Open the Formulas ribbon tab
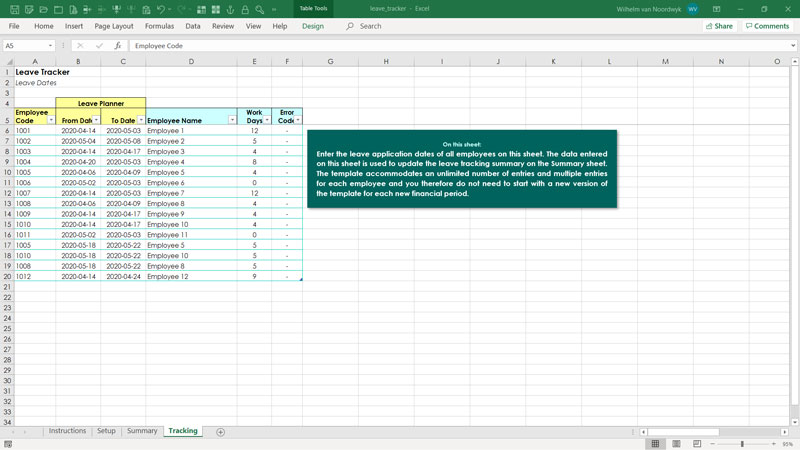The width and height of the screenshot is (800, 450). point(159,26)
